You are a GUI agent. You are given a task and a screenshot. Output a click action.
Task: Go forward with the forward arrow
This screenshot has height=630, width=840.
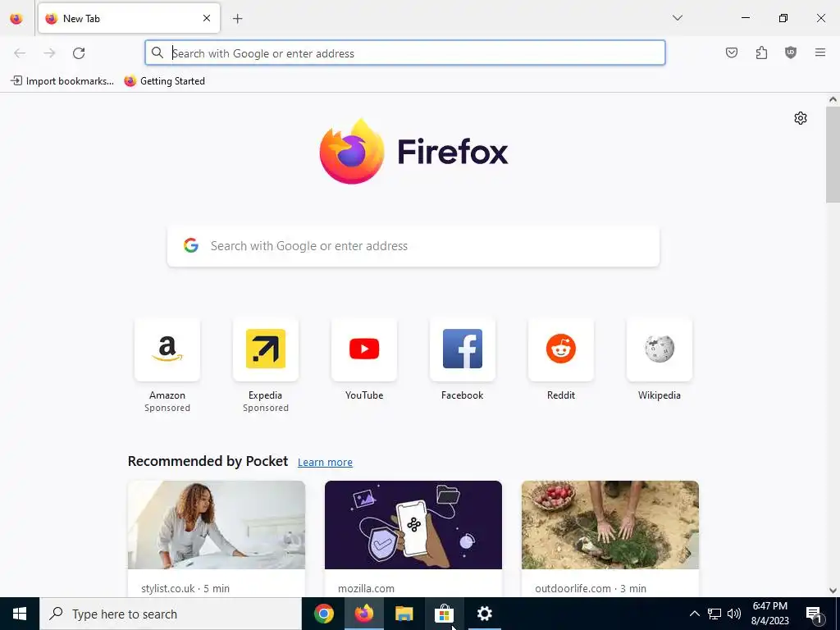click(49, 53)
